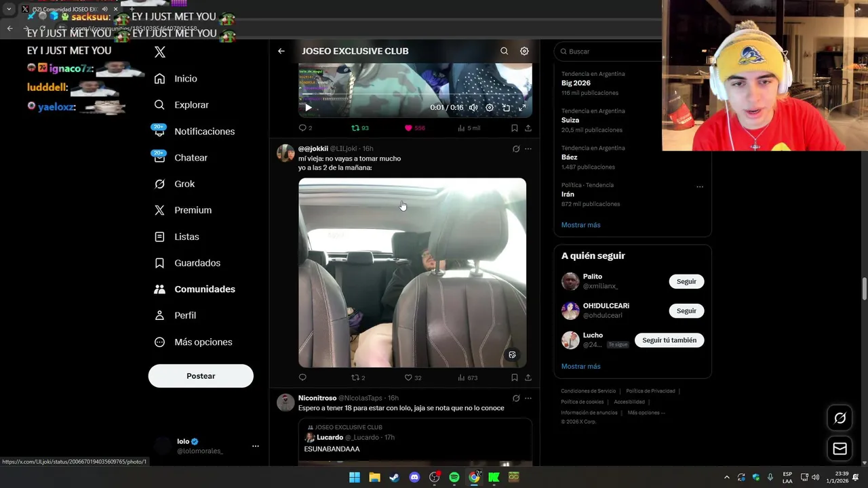Open video playback settings gear
The image size is (868, 488).
[x=490, y=108]
